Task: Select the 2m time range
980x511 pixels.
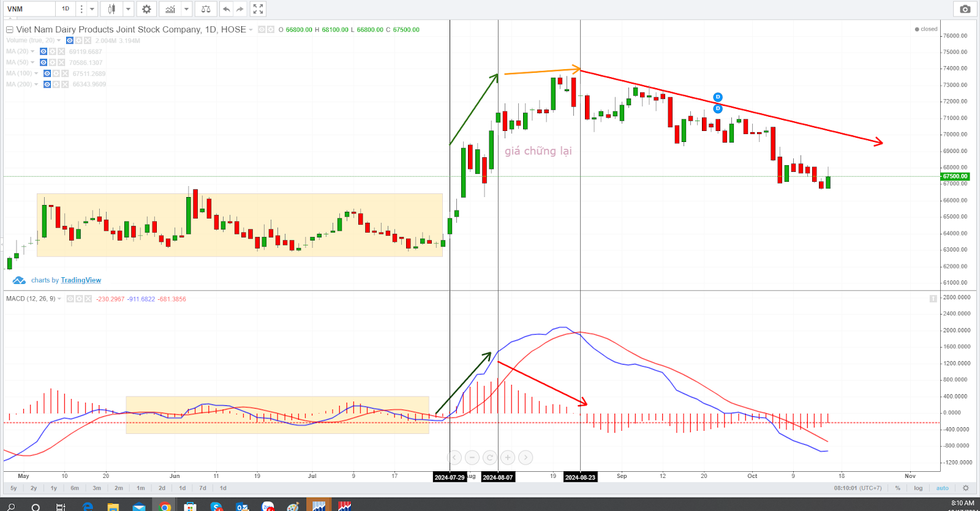Action: click(119, 488)
